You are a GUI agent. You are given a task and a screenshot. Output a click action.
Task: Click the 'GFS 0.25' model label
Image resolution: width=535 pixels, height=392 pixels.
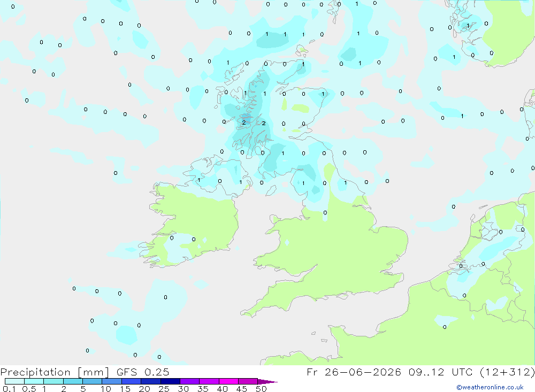143,372
